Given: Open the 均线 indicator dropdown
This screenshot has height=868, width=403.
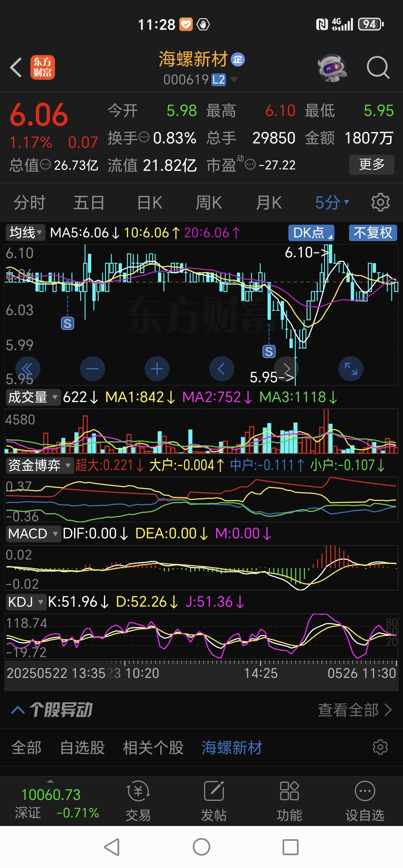Looking at the screenshot, I should (x=26, y=232).
